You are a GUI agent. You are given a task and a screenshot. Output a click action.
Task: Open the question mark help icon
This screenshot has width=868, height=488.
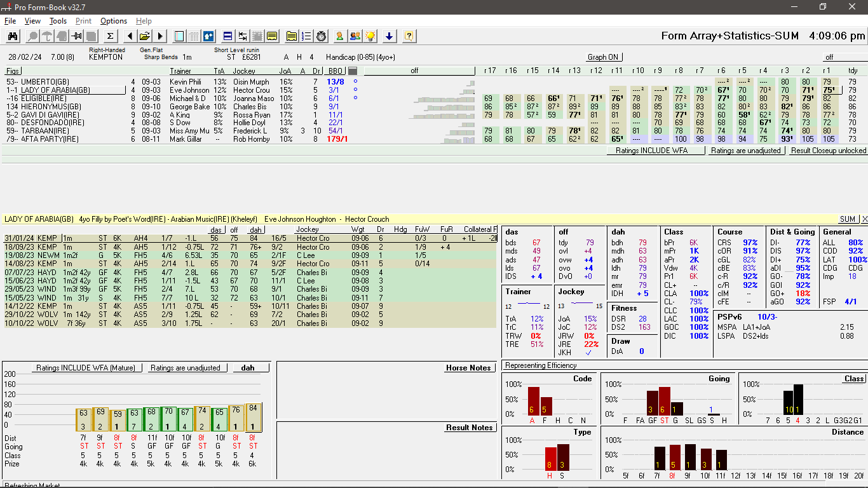coord(409,36)
